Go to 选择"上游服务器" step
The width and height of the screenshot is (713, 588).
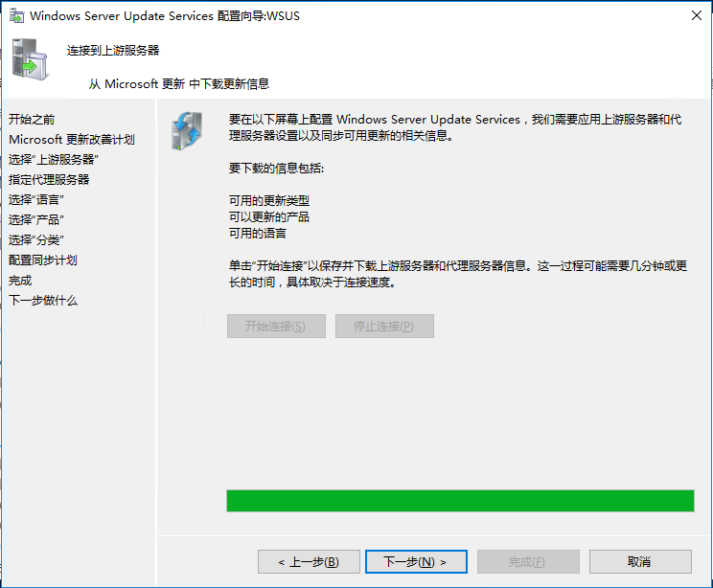click(54, 160)
